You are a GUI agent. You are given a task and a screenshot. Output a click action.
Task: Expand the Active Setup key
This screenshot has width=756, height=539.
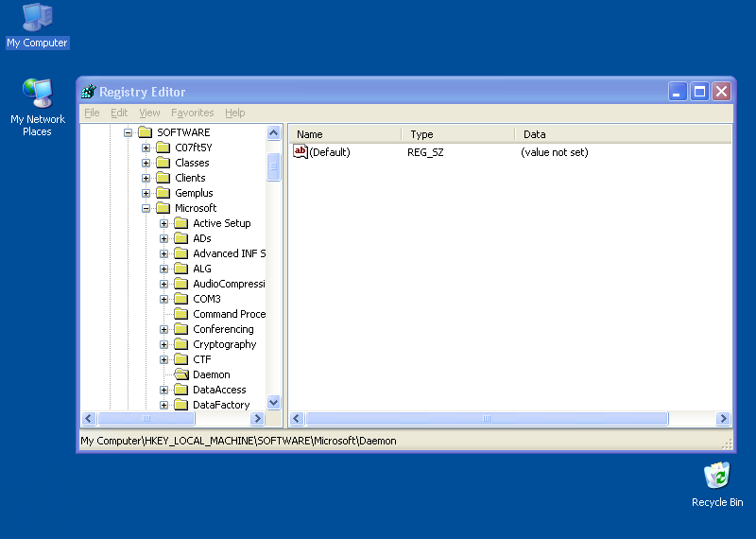point(163,223)
